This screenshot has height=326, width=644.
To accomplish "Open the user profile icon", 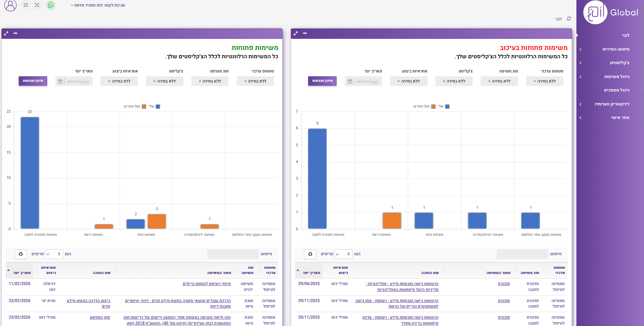I will [10, 6].
